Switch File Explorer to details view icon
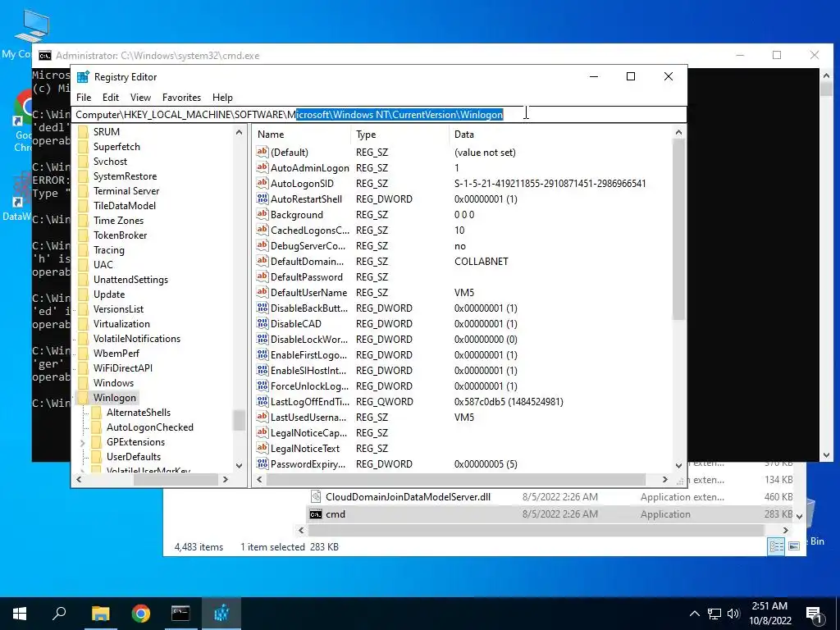 click(776, 546)
